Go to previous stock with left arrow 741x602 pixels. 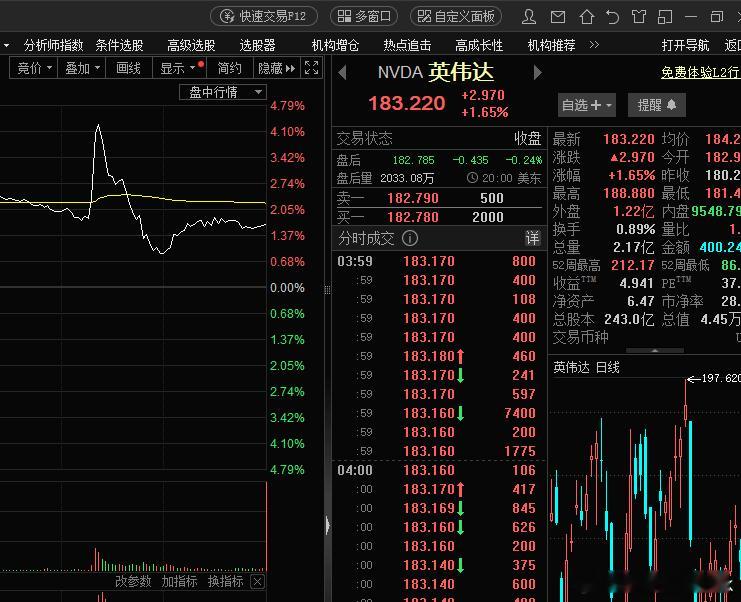pos(343,73)
